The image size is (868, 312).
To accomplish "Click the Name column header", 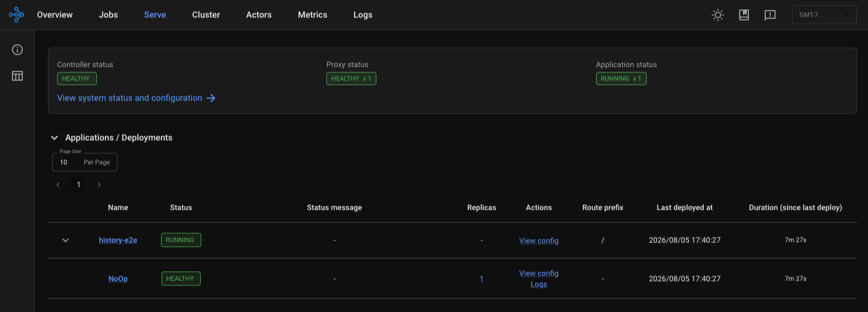I will click(x=118, y=208).
